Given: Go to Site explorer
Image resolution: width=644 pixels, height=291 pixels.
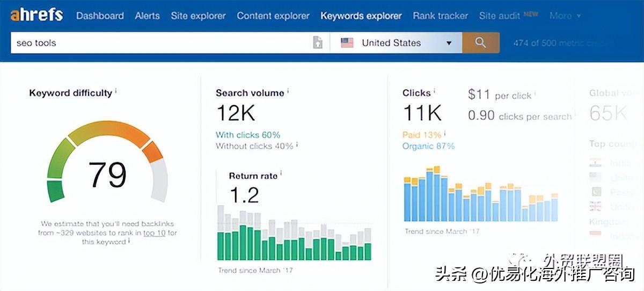Looking at the screenshot, I should pyautogui.click(x=199, y=16).
